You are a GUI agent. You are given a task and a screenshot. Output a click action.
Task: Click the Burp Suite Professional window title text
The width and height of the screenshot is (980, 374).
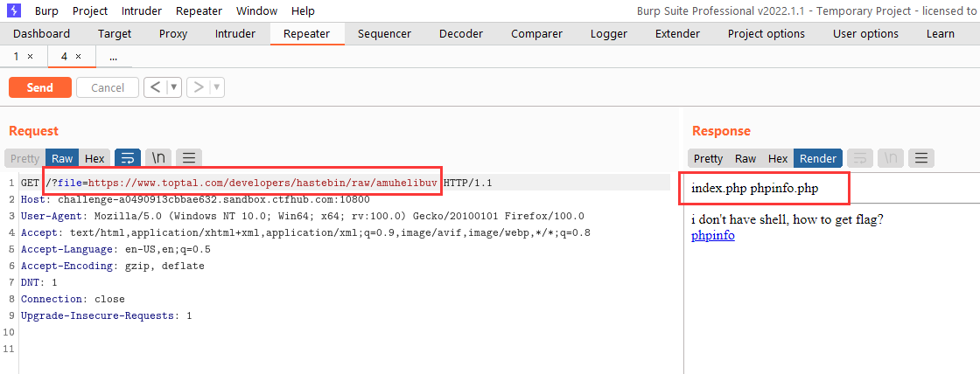pos(808,10)
